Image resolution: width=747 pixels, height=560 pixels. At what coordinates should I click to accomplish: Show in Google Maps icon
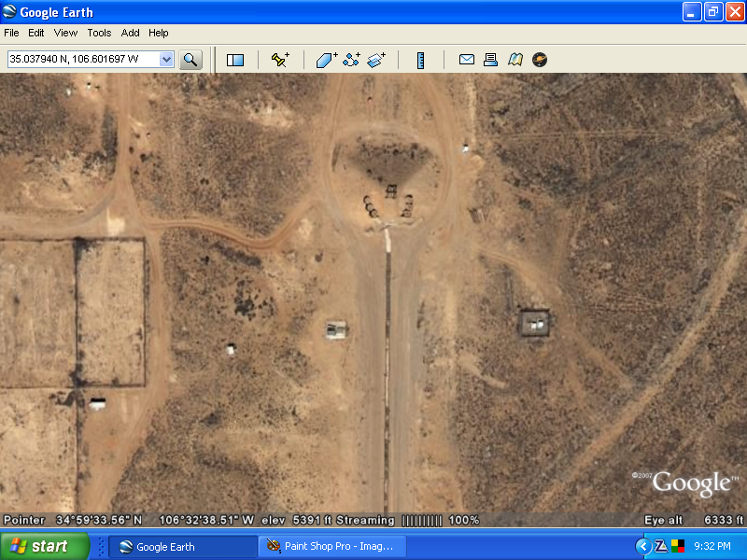515,60
